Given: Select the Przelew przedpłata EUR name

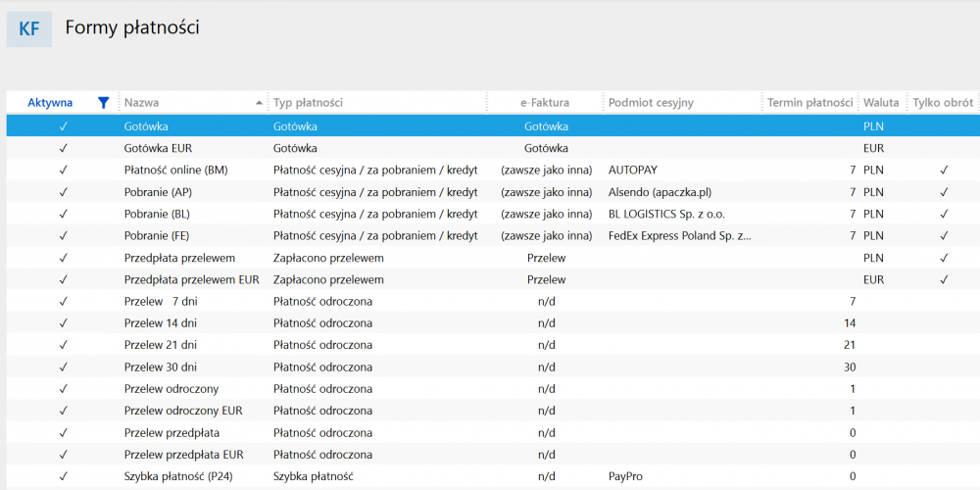Looking at the screenshot, I should [184, 455].
